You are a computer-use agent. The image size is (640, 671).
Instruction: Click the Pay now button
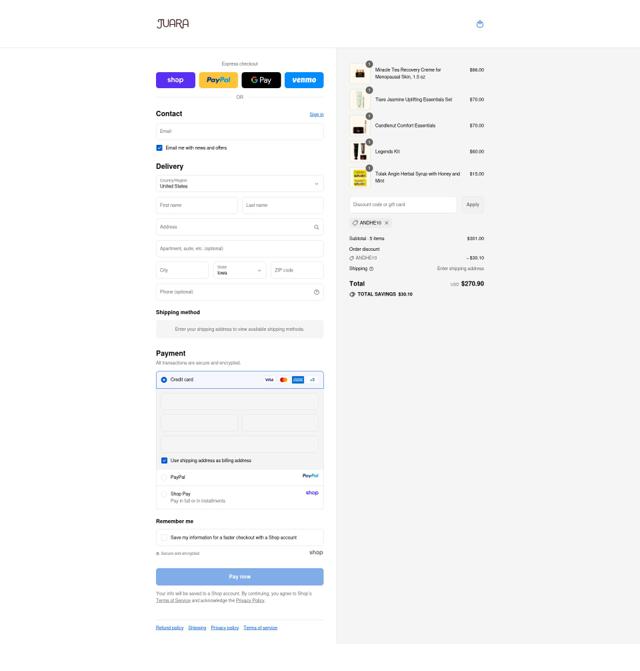[240, 577]
